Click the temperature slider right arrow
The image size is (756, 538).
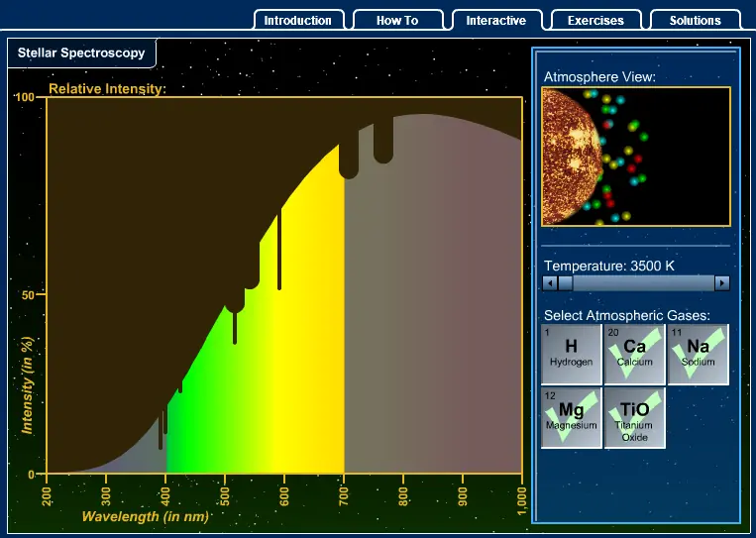point(721,283)
